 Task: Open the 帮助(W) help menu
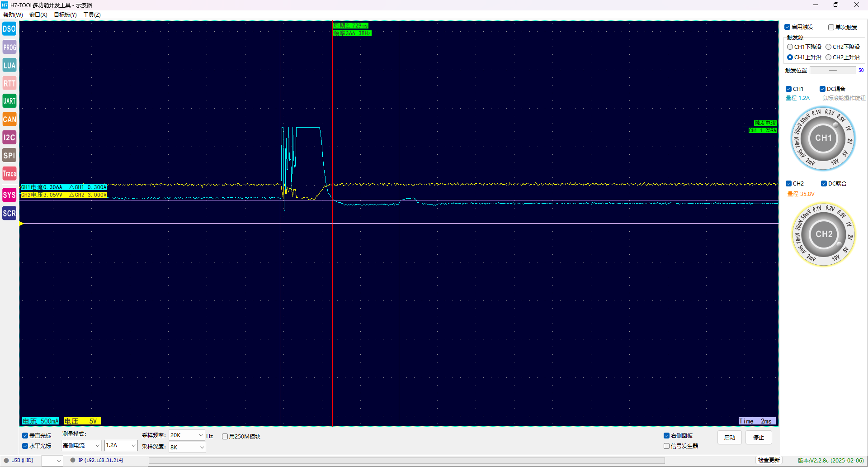pos(13,15)
